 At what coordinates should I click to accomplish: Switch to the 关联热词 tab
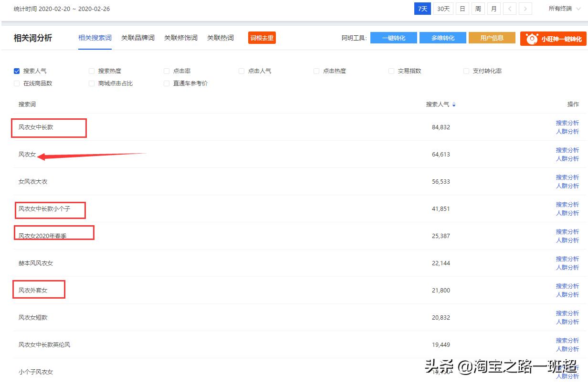(220, 38)
